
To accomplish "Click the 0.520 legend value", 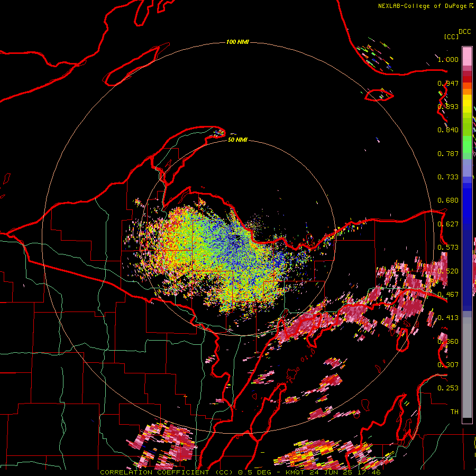I will [448, 271].
